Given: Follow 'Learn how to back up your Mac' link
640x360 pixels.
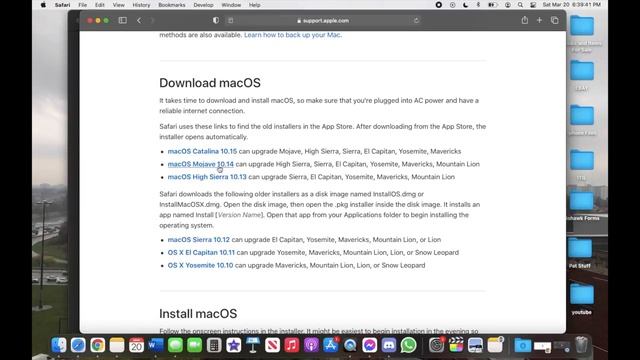Looking at the screenshot, I should [293, 35].
